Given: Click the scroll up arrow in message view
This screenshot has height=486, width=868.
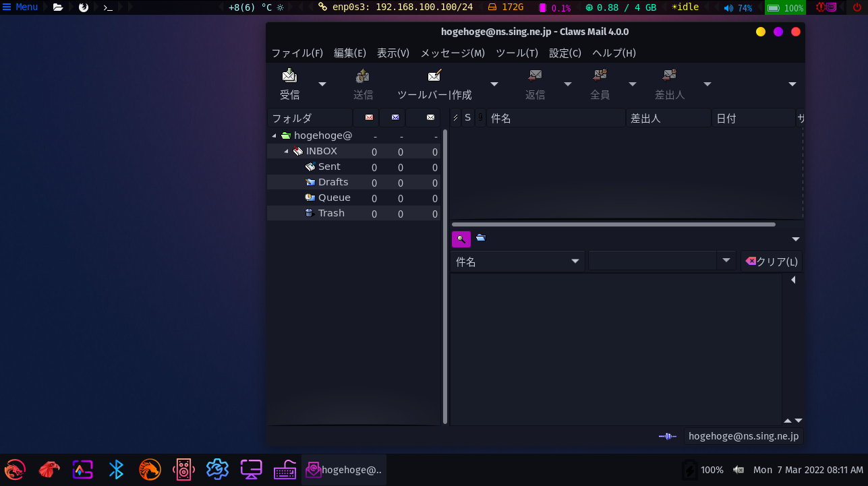Looking at the screenshot, I should tap(787, 421).
